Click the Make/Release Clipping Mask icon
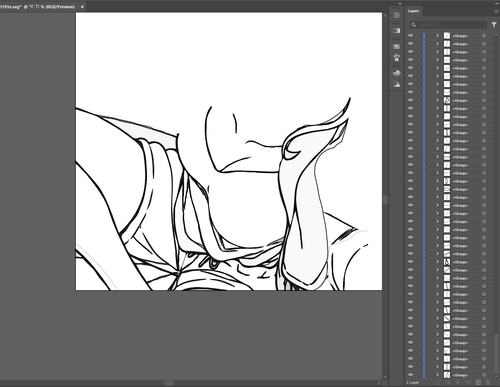Screen dimensions: 500x387 (x=458, y=382)
